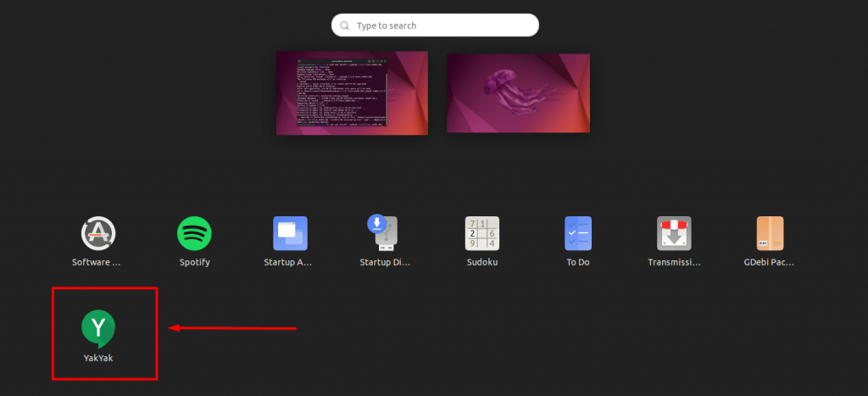Click the 'Sudoku' label text
This screenshot has height=396, width=868.
(482, 263)
